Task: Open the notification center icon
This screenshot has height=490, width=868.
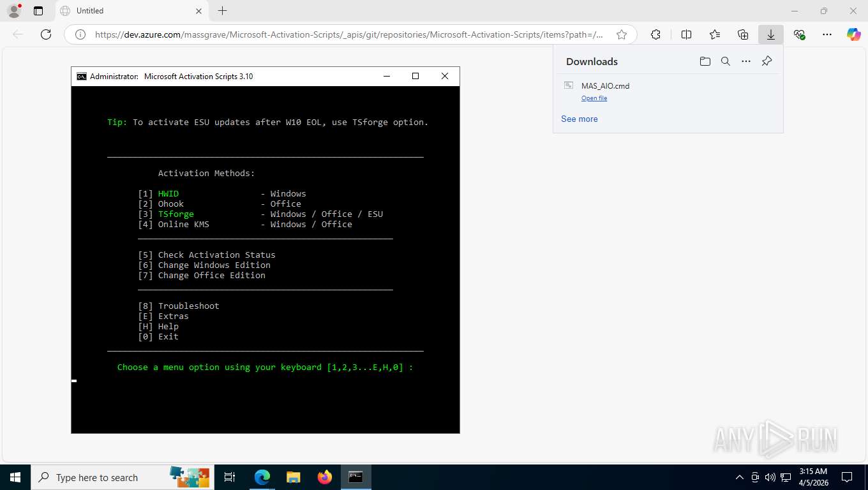Action: tap(847, 477)
